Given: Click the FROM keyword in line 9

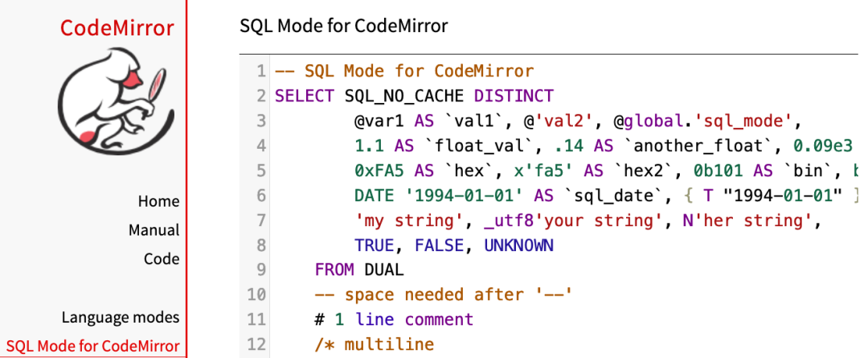Looking at the screenshot, I should 334,270.
